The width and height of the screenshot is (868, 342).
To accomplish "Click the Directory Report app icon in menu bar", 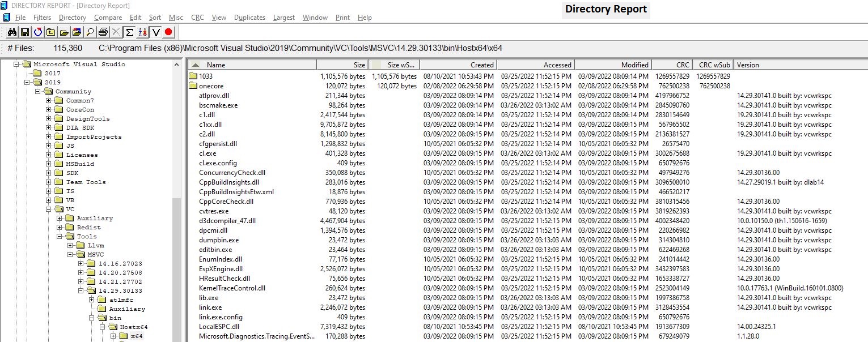I will point(6,18).
